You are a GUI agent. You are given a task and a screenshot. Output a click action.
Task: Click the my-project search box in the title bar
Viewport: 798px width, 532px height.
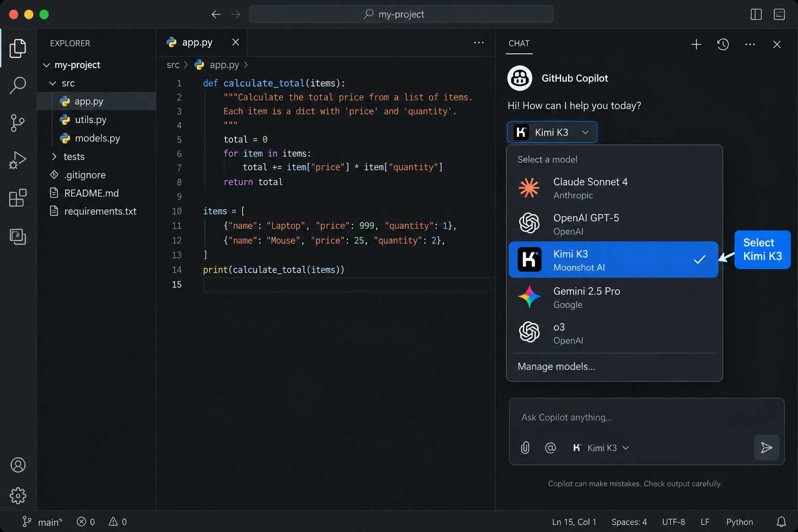[401, 14]
